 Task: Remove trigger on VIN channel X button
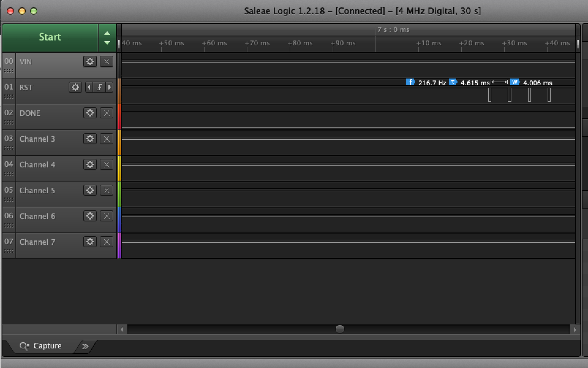click(x=107, y=62)
